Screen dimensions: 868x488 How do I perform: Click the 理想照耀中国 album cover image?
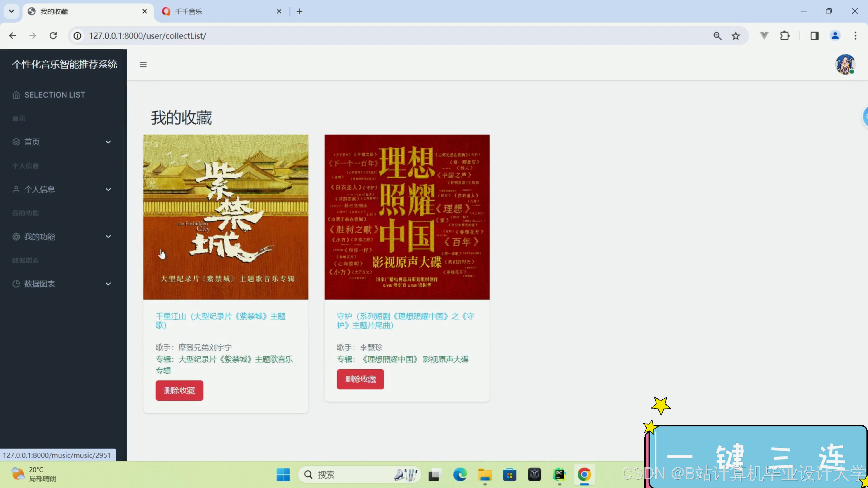(x=407, y=217)
